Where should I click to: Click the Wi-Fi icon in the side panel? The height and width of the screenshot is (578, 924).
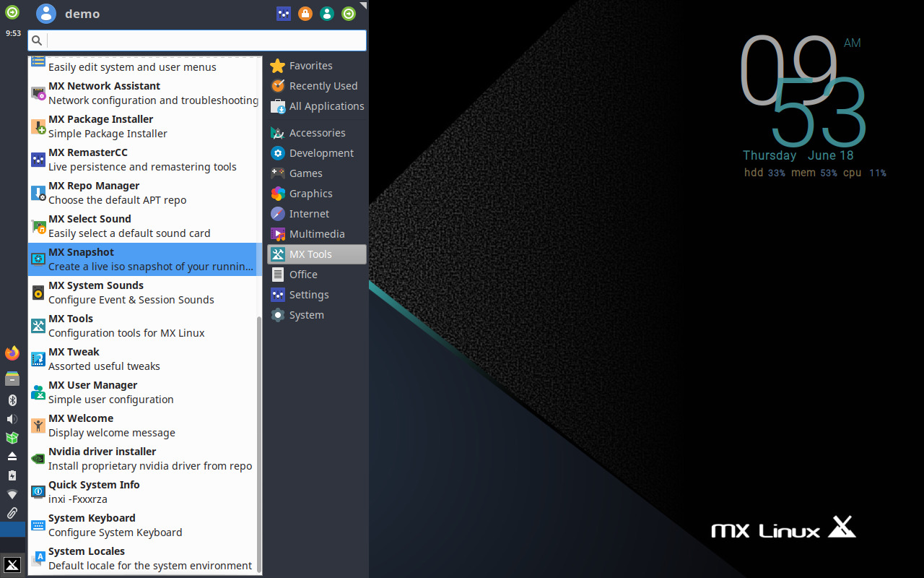[x=12, y=494]
